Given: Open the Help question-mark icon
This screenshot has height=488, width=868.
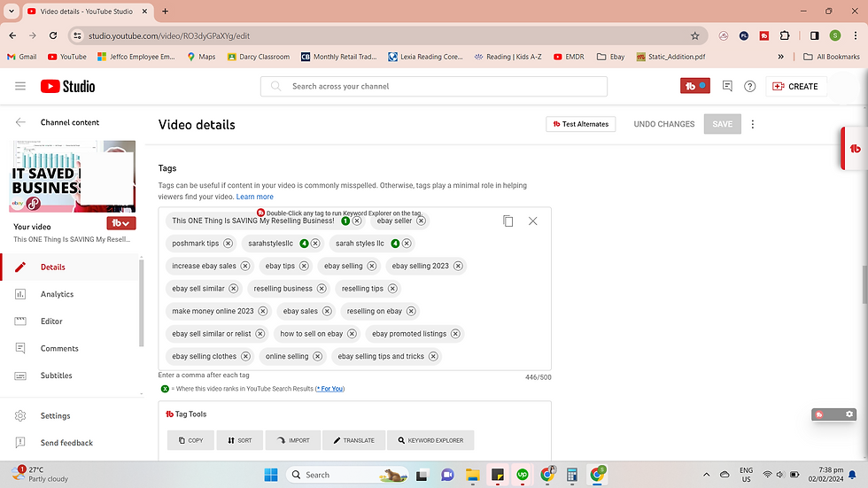Looking at the screenshot, I should [749, 86].
